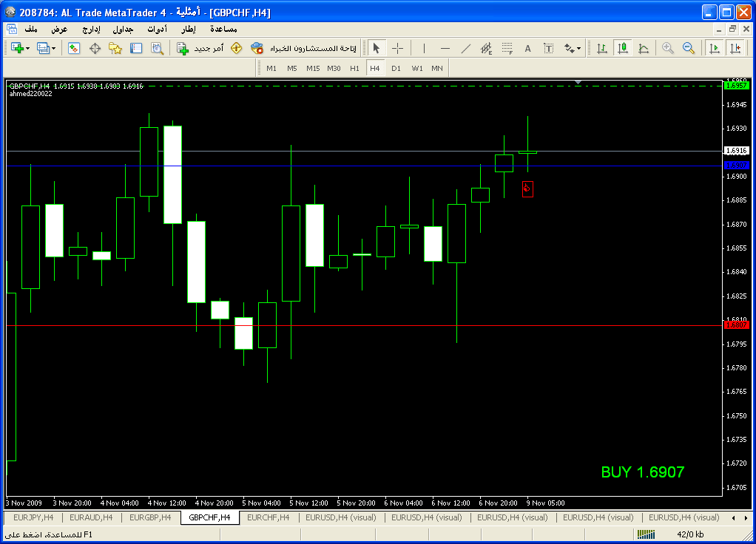
Task: Switch chart to Bar Chart mode
Action: (x=601, y=48)
